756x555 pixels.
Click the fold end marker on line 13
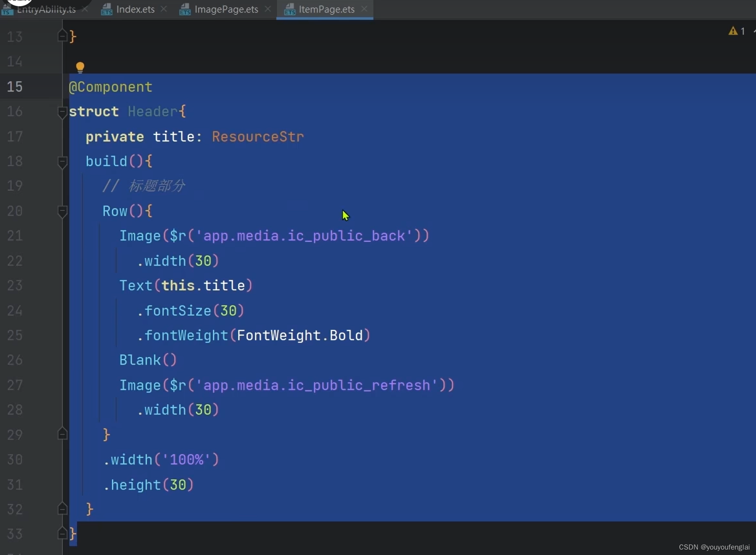click(62, 36)
